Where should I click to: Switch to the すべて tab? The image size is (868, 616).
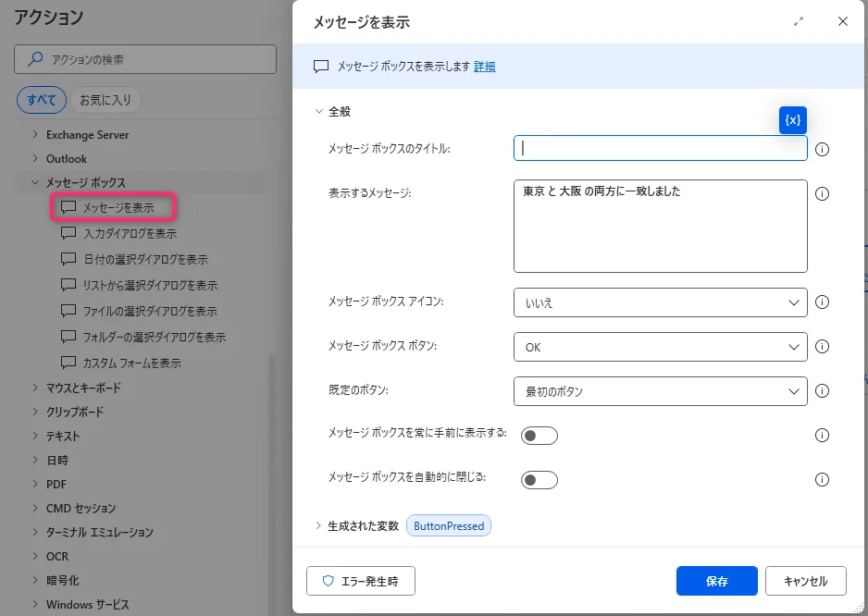point(41,99)
